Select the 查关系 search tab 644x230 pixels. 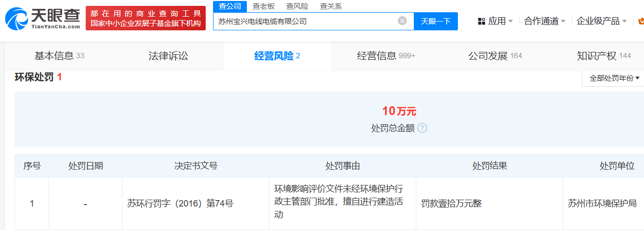tap(331, 6)
